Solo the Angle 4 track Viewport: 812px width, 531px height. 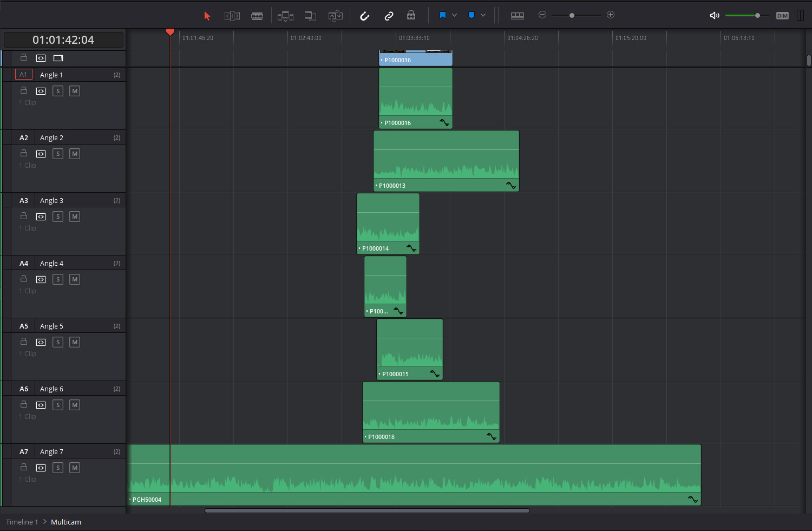point(58,279)
